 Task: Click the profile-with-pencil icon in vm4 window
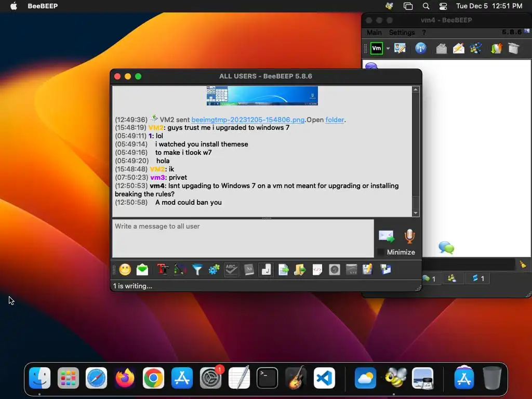click(400, 48)
